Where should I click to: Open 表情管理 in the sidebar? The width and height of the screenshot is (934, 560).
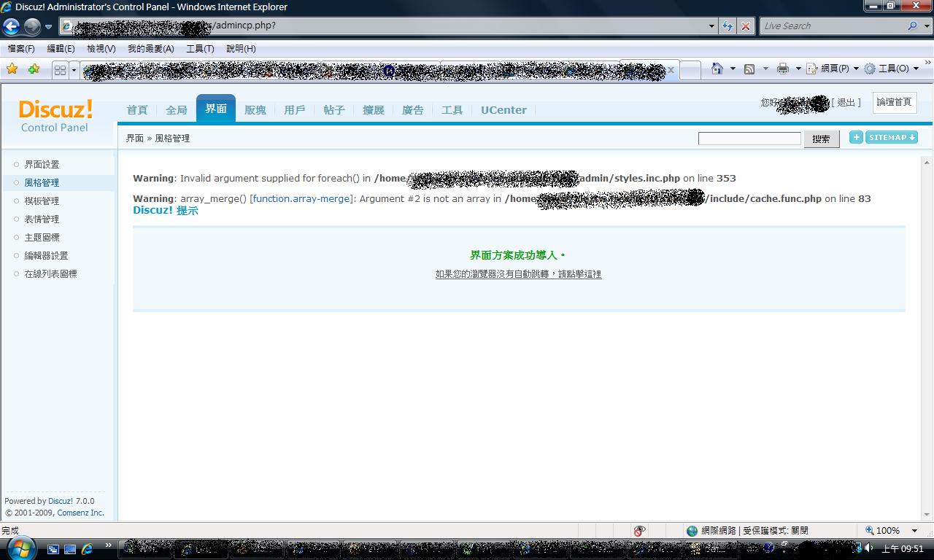pos(42,219)
